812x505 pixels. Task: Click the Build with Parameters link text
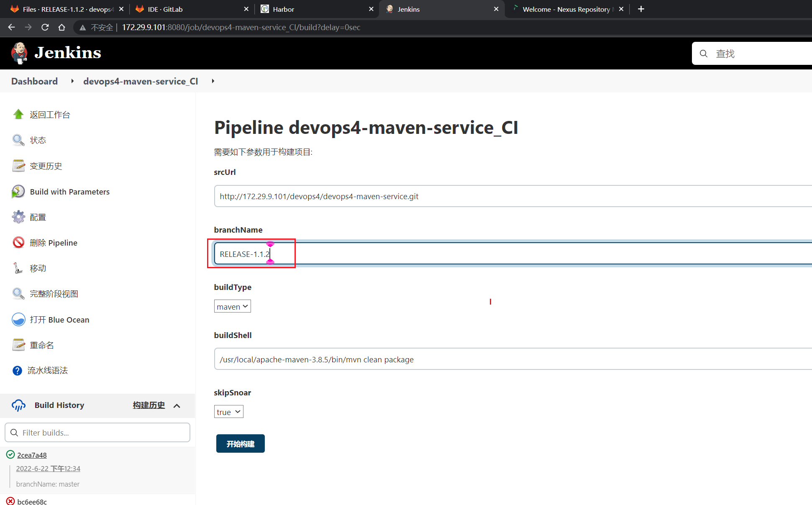(70, 192)
